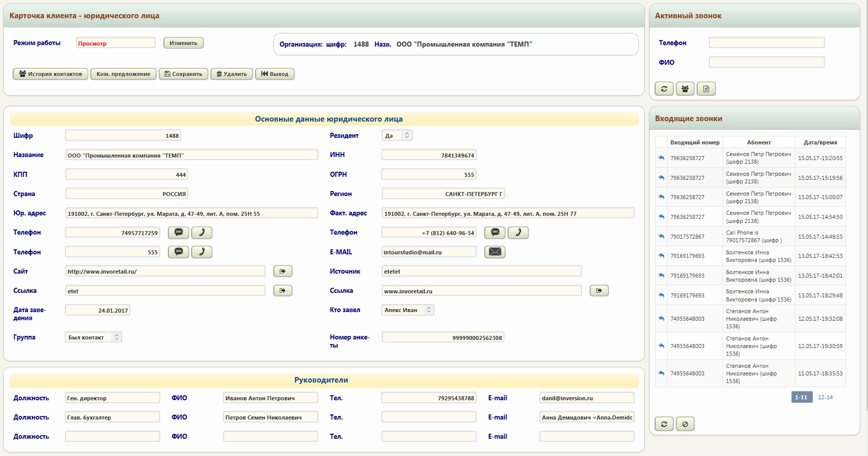This screenshot has width=868, height=456.
Task: Expand the Кто завел dropdown
Action: 408,310
